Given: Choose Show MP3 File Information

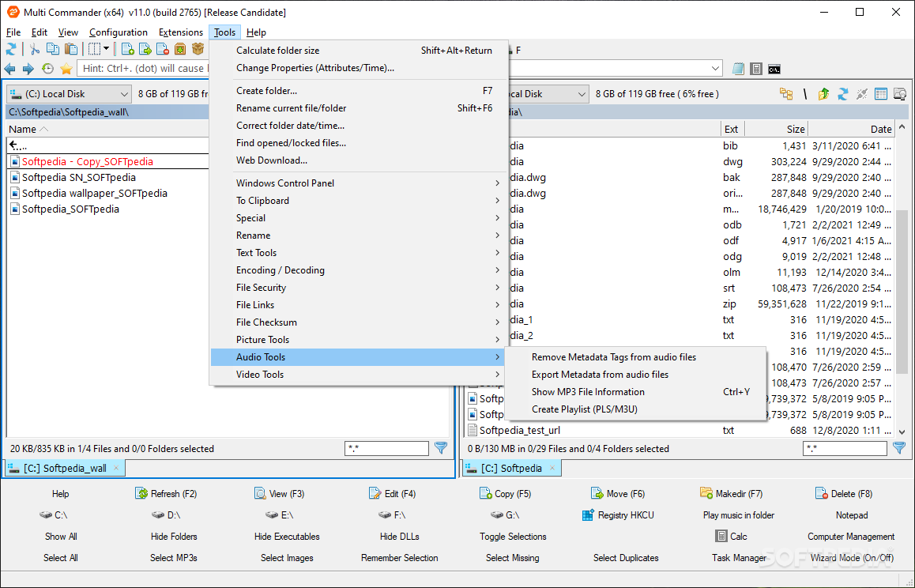Looking at the screenshot, I should coord(635,392).
